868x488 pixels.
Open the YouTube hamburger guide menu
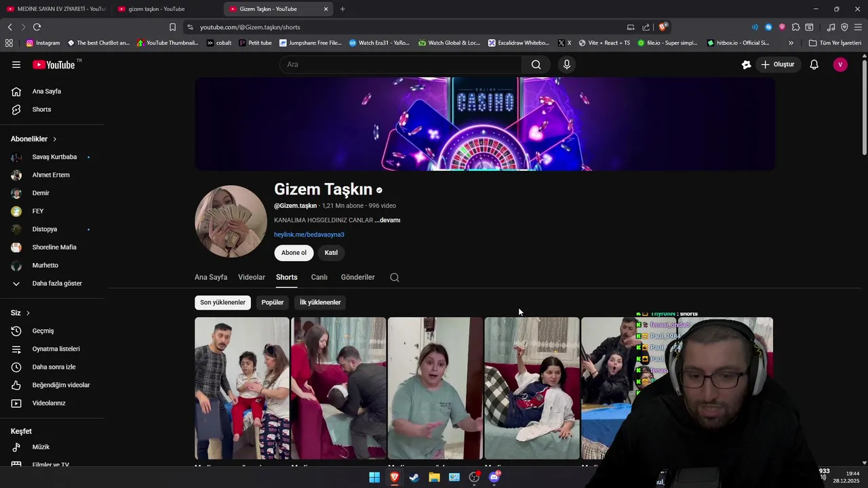(x=16, y=64)
